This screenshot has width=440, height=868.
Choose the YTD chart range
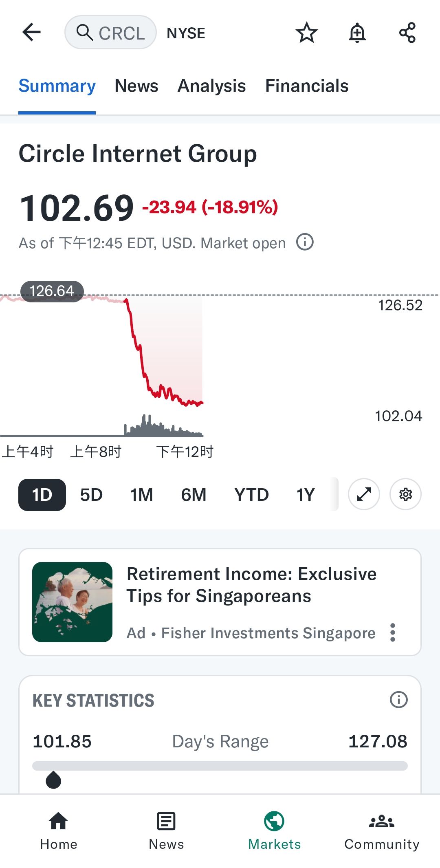[x=251, y=495]
